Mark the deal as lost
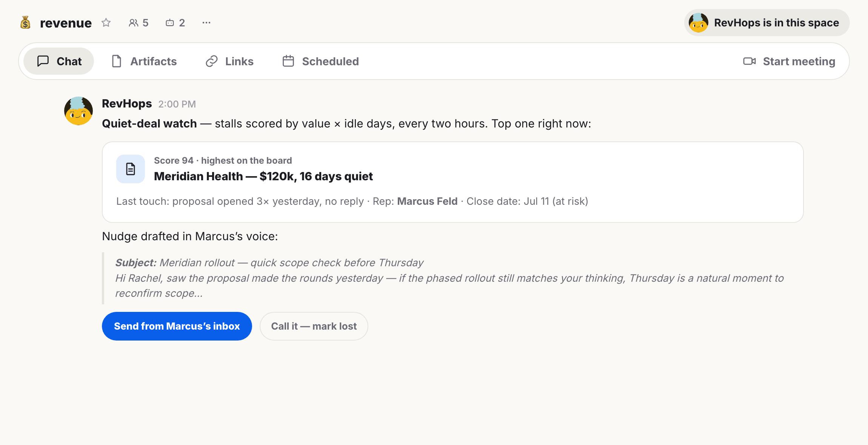 point(314,326)
